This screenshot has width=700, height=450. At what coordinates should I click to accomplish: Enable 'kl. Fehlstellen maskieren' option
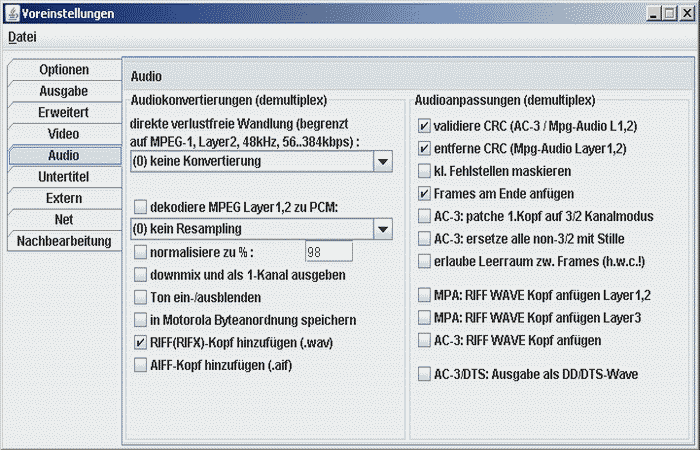point(425,171)
